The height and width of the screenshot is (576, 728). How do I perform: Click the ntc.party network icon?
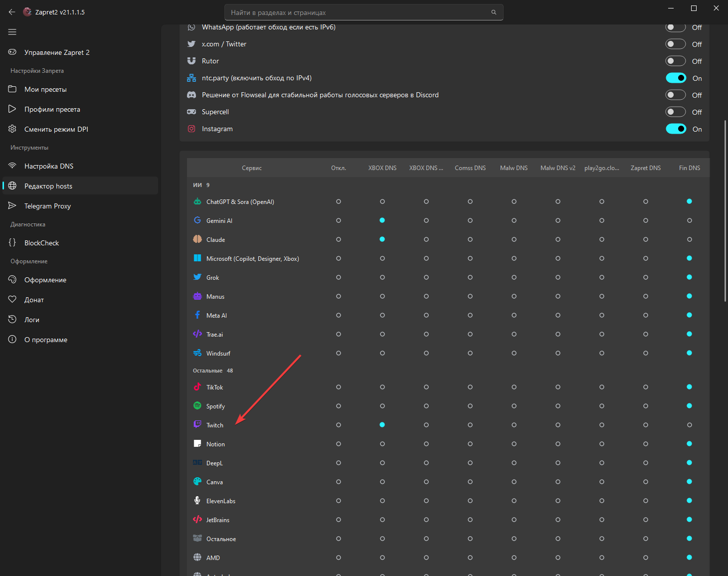click(191, 78)
